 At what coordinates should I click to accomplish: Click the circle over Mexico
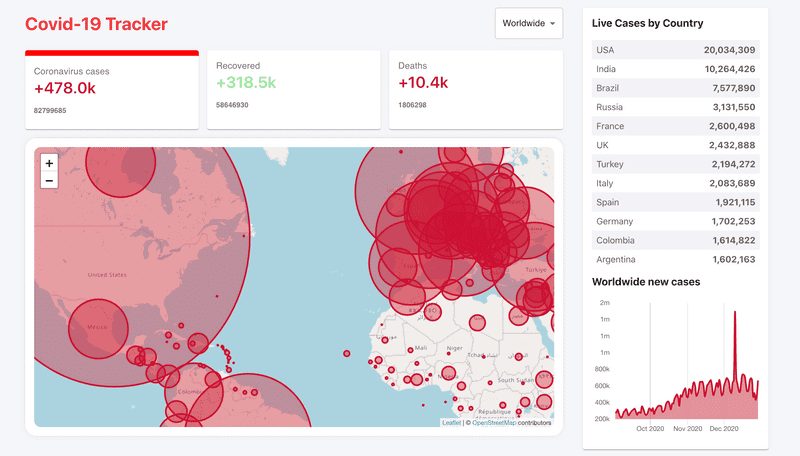(97, 329)
